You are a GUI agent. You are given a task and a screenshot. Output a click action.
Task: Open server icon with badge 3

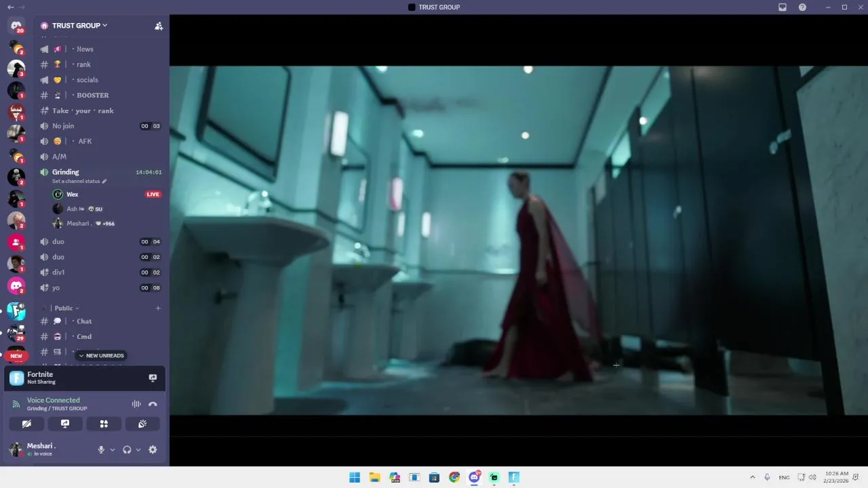click(x=16, y=68)
